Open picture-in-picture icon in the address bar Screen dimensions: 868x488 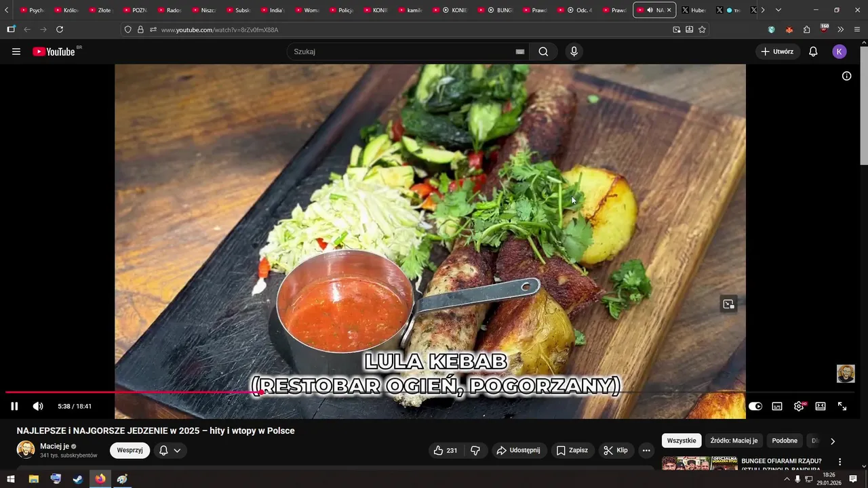point(676,30)
